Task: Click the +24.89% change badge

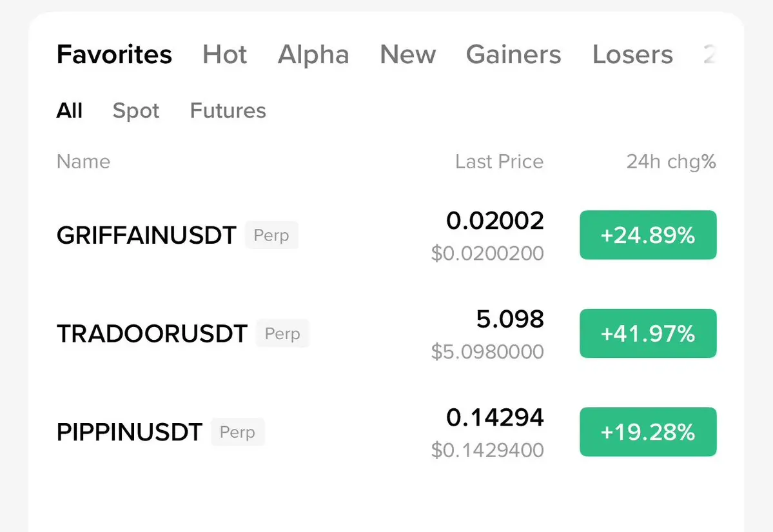Action: [x=648, y=235]
